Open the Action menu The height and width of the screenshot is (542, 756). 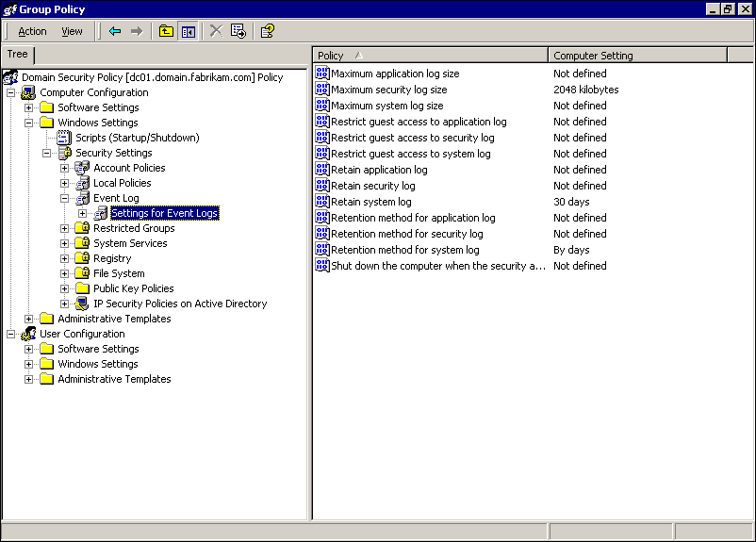32,31
